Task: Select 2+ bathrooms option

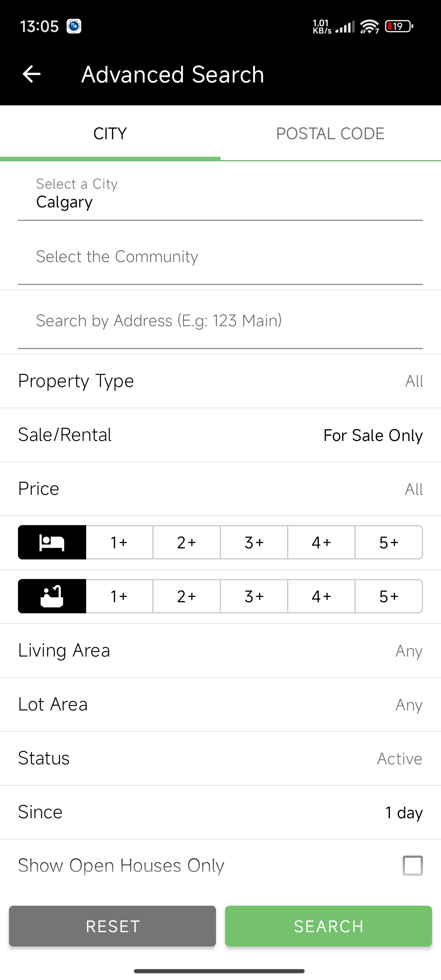Action: [x=187, y=596]
